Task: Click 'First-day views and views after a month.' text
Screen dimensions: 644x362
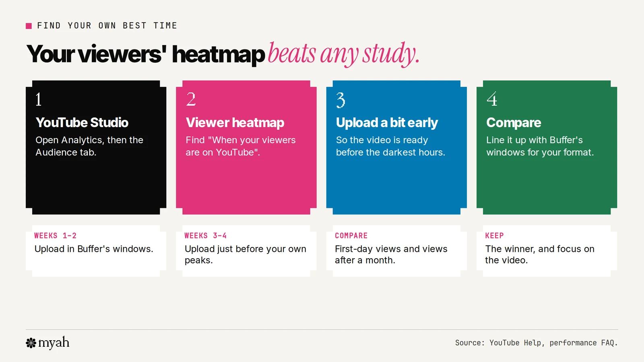Action: click(x=391, y=255)
